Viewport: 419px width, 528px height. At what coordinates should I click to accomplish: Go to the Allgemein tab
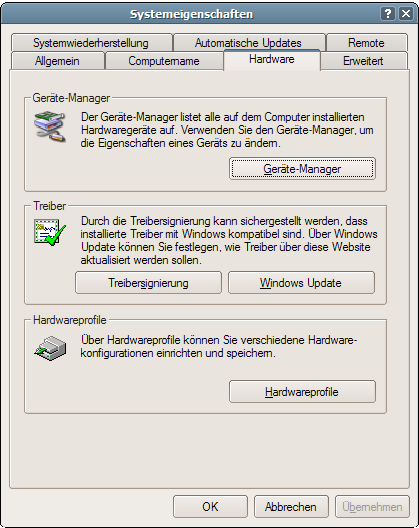coord(58,61)
